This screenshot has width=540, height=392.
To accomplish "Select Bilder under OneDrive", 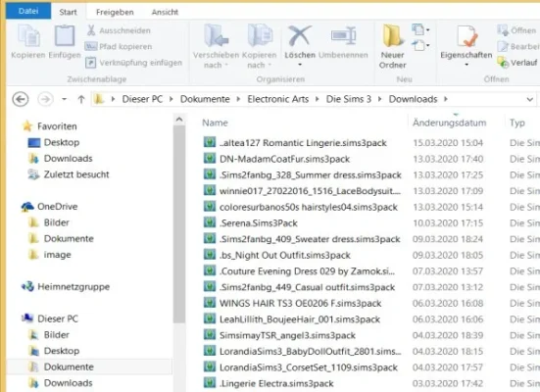I will coord(49,222).
